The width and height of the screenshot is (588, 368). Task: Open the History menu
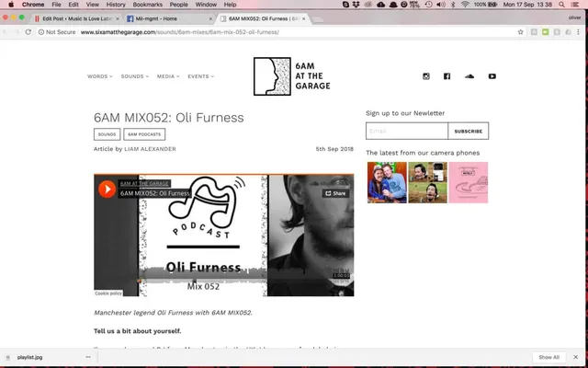pyautogui.click(x=116, y=5)
